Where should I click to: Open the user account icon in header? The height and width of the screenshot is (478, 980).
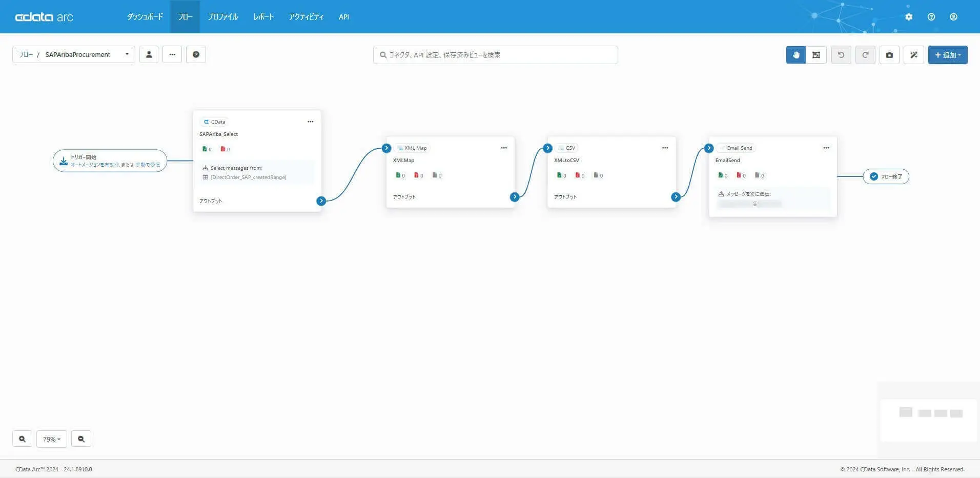point(953,17)
